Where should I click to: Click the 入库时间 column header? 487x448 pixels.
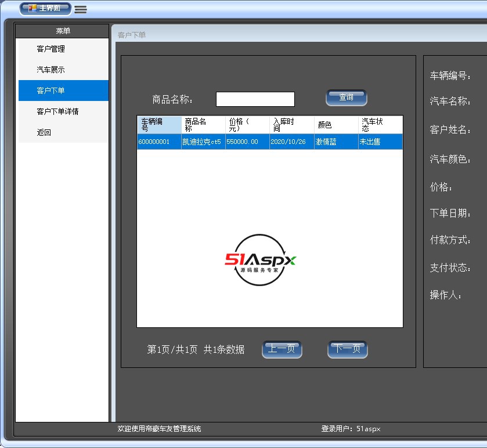tap(291, 125)
